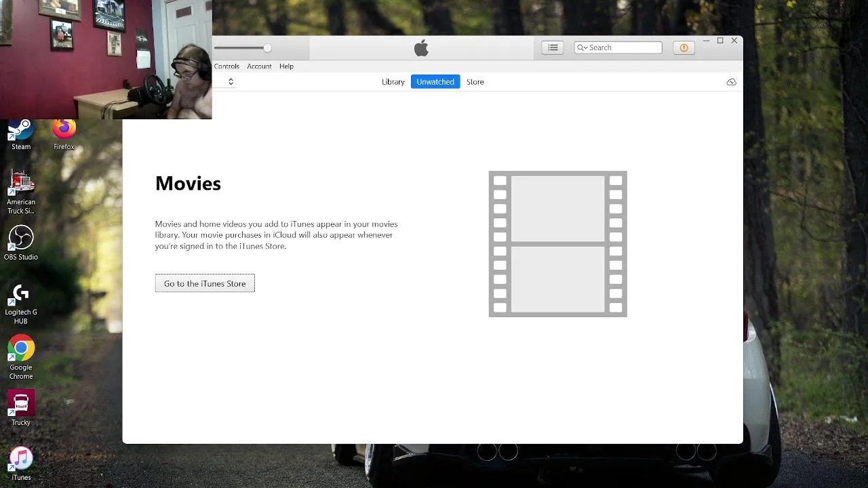Open the Account menu
868x488 pixels.
259,66
